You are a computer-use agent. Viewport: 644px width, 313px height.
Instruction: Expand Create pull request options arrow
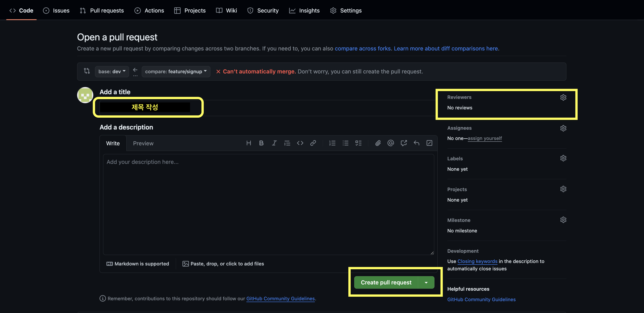point(426,283)
